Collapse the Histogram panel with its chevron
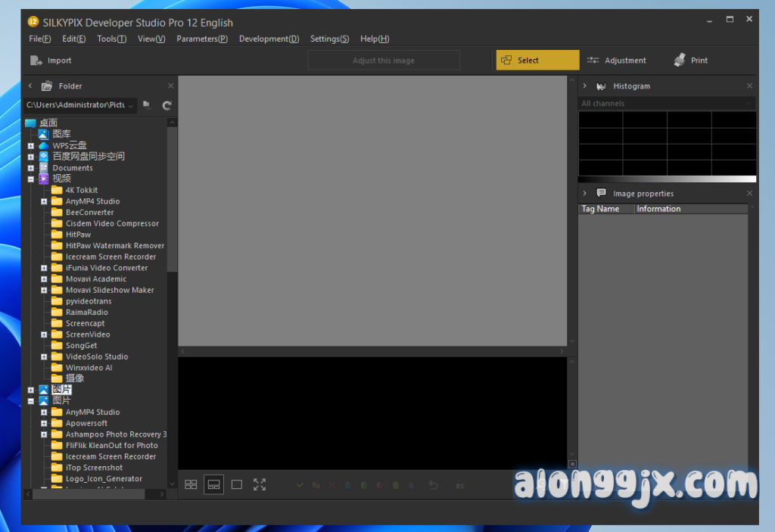Viewport: 775px width, 532px height. coord(585,86)
